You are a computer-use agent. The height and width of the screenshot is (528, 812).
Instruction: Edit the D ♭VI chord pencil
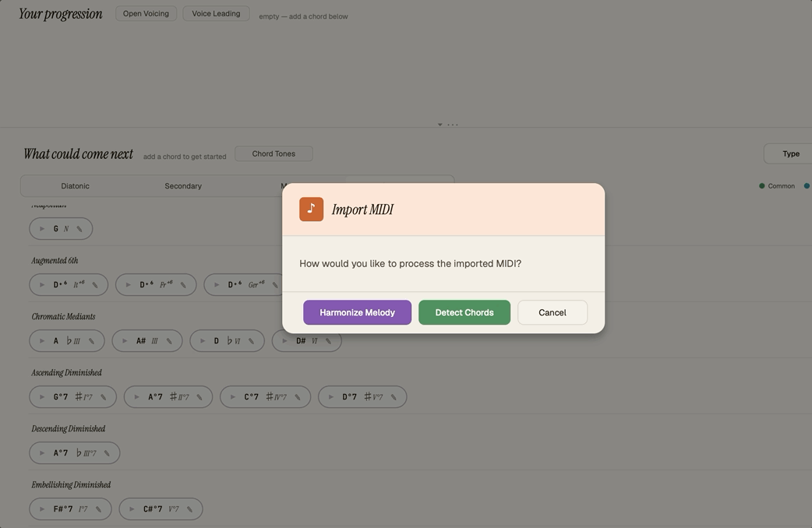click(252, 340)
